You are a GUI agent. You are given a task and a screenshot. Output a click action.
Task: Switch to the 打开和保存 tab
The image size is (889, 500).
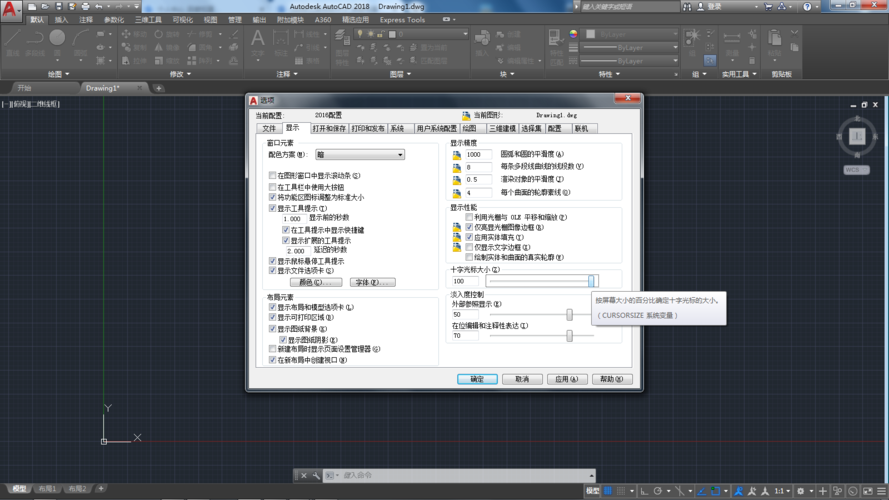[329, 129]
